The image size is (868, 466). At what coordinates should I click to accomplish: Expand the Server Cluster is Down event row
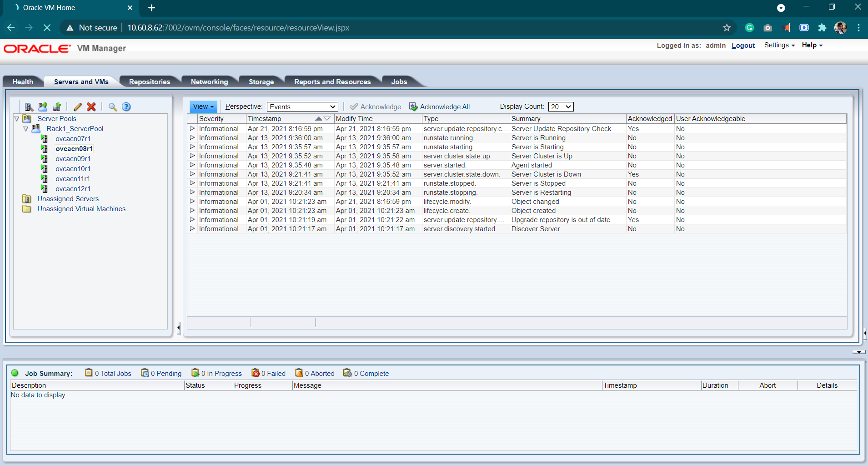(x=192, y=174)
